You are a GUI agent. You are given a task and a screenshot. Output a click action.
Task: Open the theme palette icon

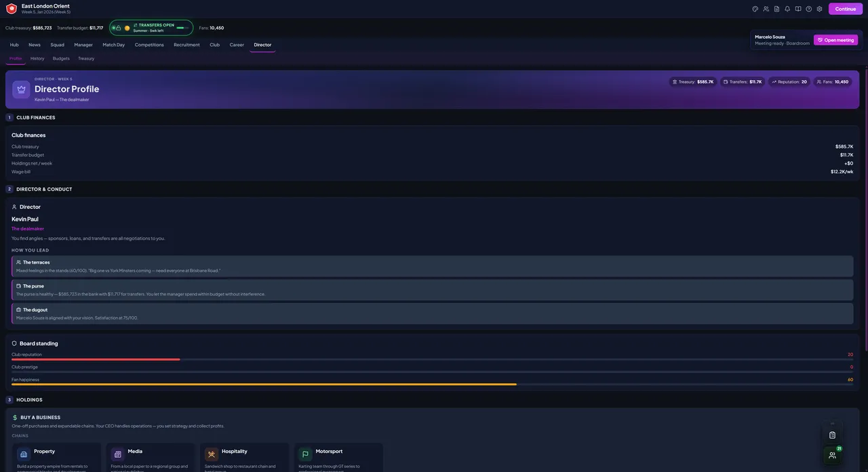click(755, 9)
